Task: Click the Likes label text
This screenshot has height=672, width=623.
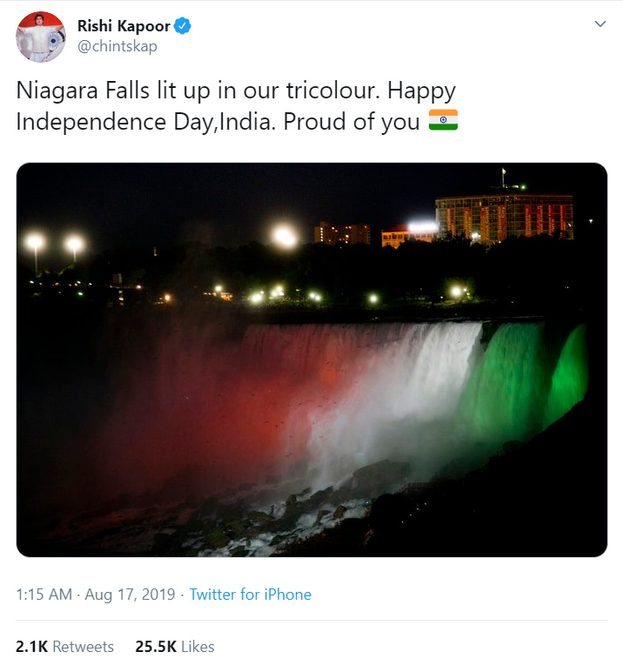Action: pyautogui.click(x=198, y=646)
